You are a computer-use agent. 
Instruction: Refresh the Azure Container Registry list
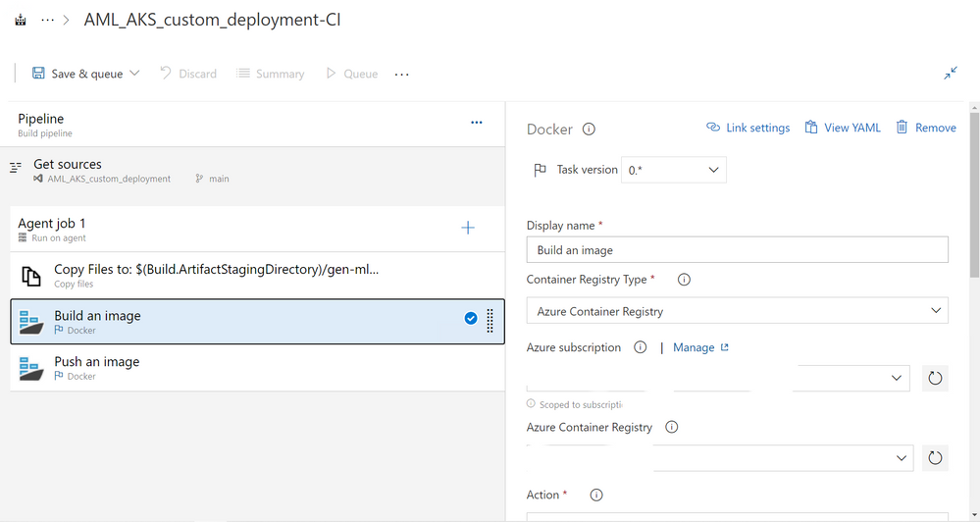point(935,458)
